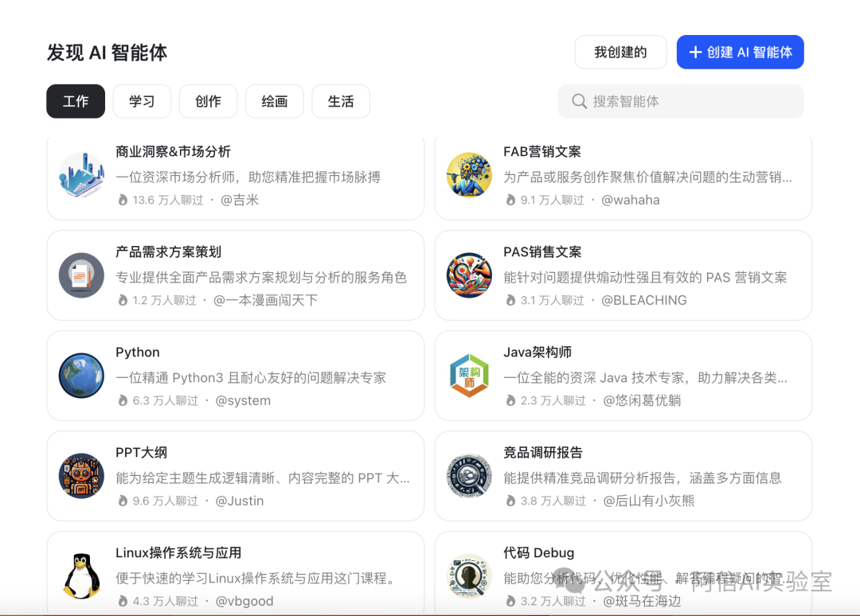Click author name @吉米
The width and height of the screenshot is (860, 616).
click(240, 200)
